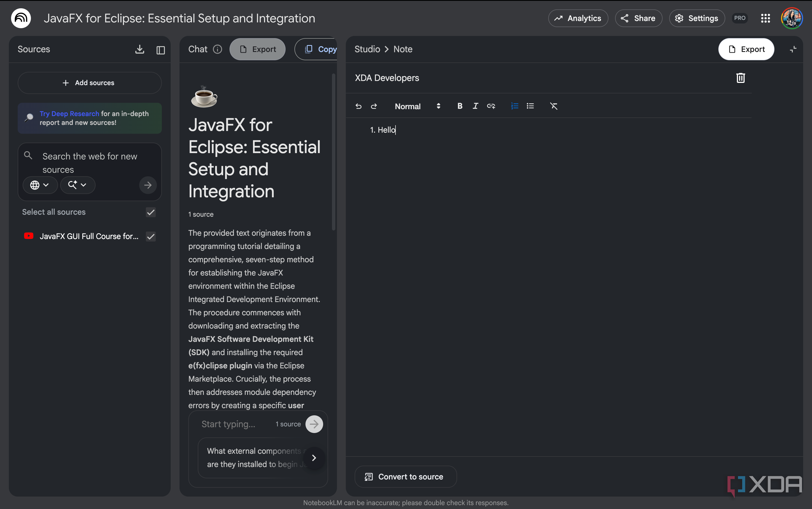This screenshot has width=812, height=509.
Task: Click the YouTube icon of JavaFX source
Action: [29, 236]
